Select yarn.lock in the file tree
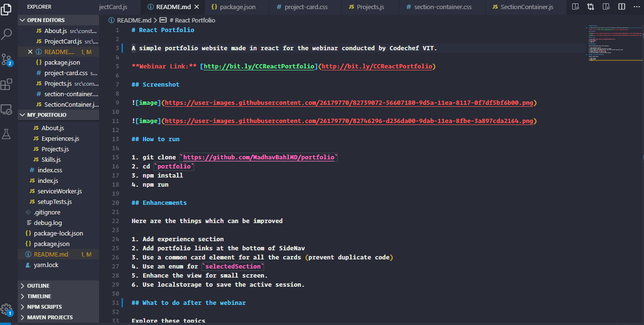644x325 pixels. point(45,264)
